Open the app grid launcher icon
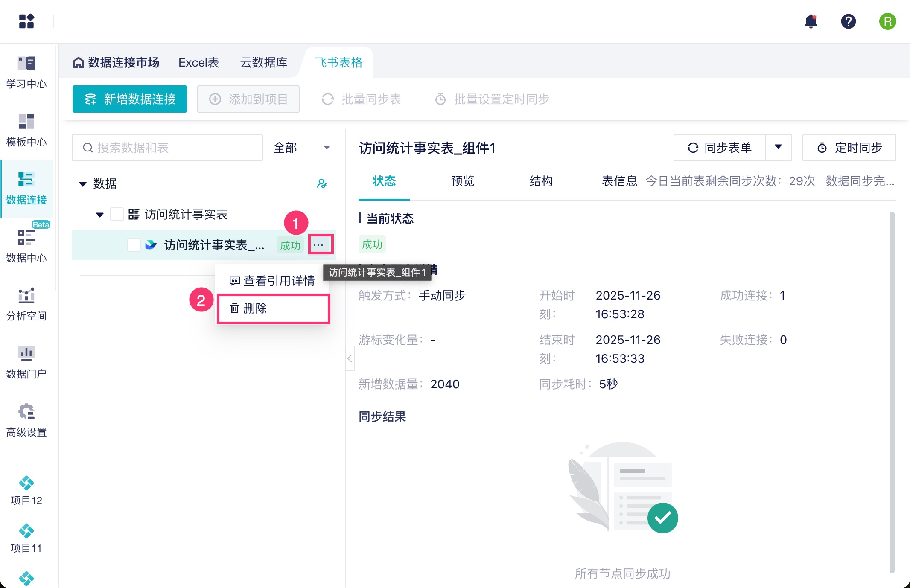The width and height of the screenshot is (910, 588). pyautogui.click(x=26, y=21)
